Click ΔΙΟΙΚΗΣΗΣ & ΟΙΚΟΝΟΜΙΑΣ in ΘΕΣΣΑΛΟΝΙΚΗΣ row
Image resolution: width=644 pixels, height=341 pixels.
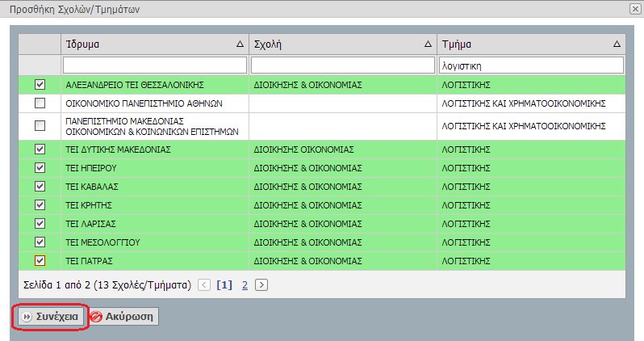[343, 85]
